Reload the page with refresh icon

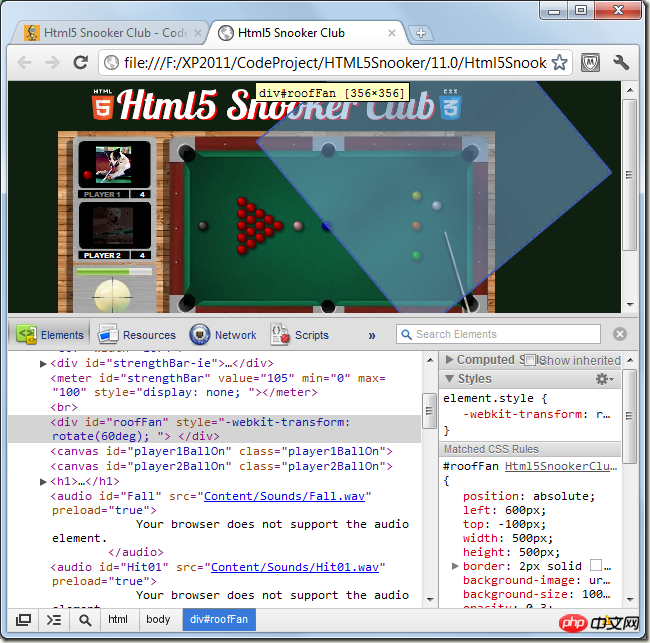80,63
